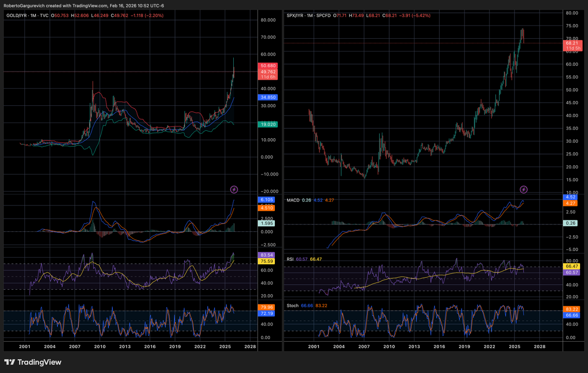Click the 11d 5h countdown label
588x373 pixels.
point(573,48)
